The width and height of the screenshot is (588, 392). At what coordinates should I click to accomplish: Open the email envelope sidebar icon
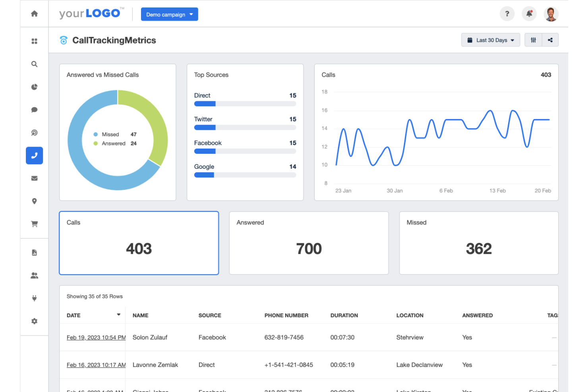point(35,178)
